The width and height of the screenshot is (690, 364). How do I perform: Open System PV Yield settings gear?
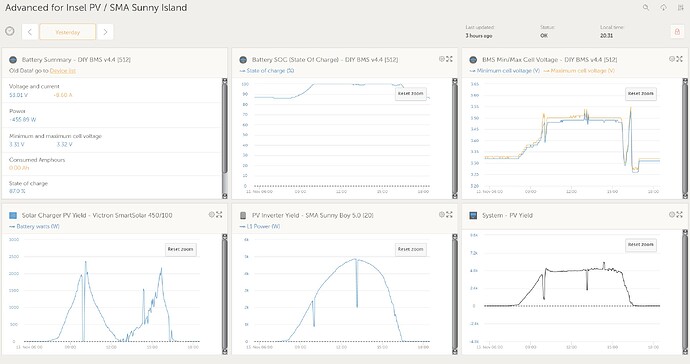pyautogui.click(x=672, y=215)
